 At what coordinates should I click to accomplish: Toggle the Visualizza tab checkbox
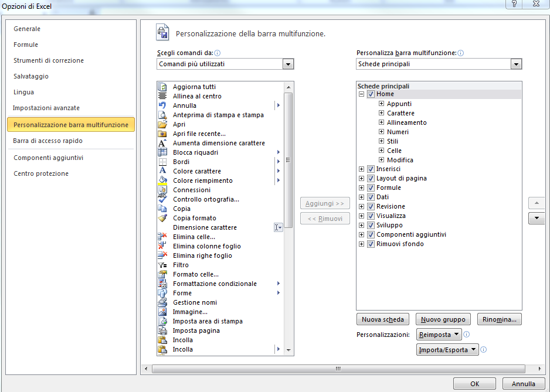click(371, 216)
